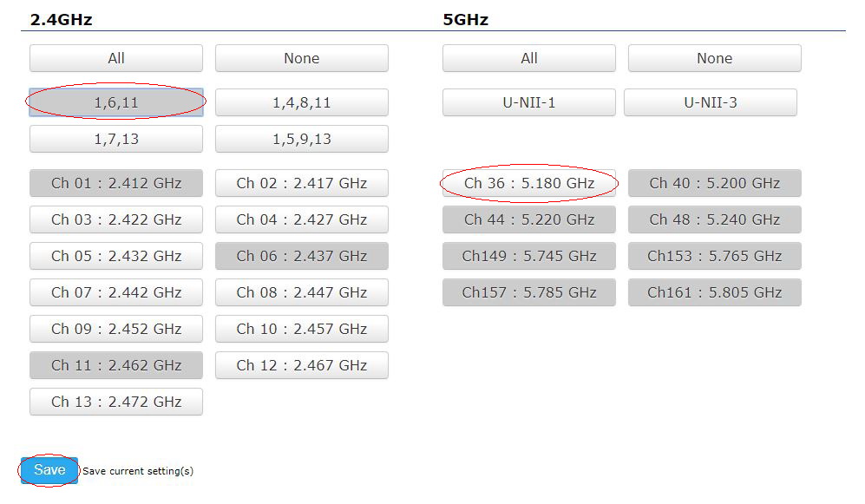Select the U-NII-3 band preset
Screen dimensions: 865x504
711,102
